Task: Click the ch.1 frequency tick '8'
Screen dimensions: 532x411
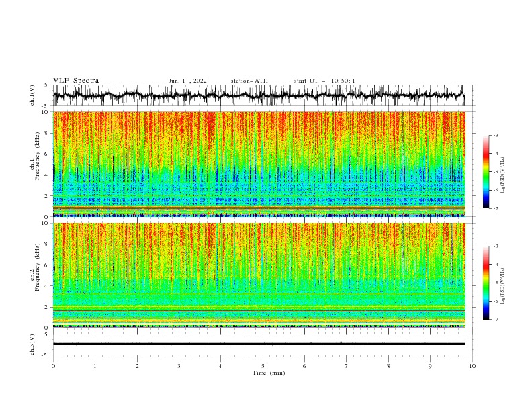Action: click(46, 133)
